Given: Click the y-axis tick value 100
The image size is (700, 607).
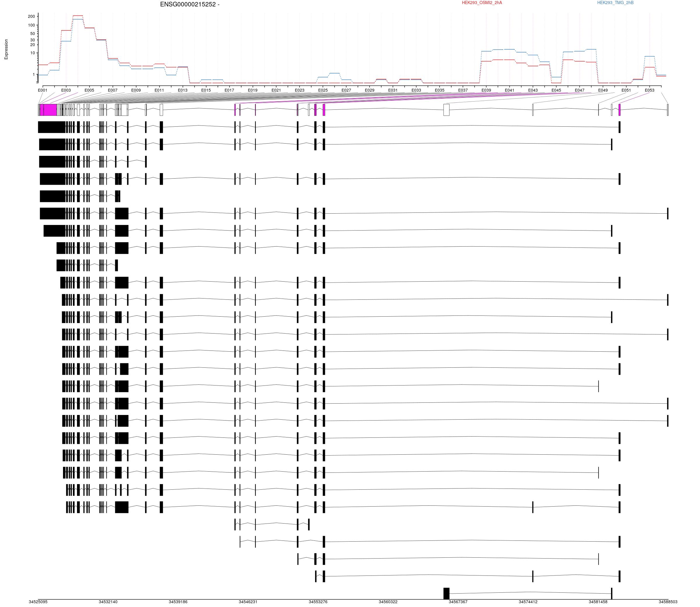Looking at the screenshot, I should click(x=31, y=25).
